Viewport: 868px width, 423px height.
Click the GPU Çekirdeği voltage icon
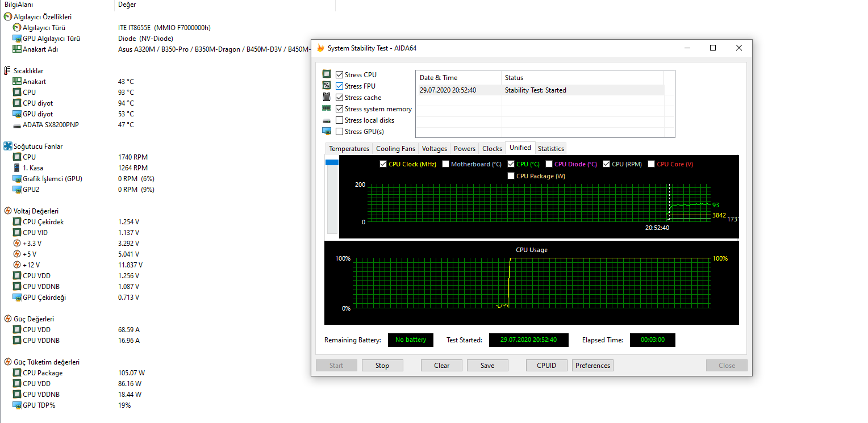click(17, 298)
